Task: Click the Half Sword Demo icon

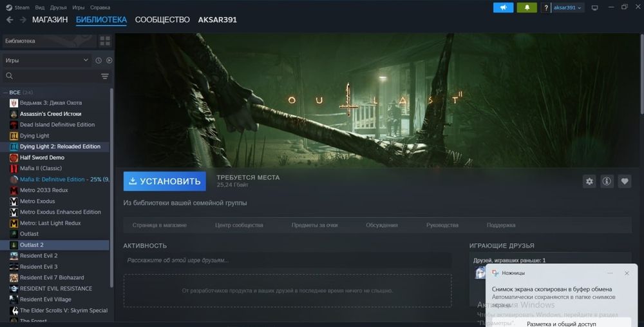Action: click(14, 157)
